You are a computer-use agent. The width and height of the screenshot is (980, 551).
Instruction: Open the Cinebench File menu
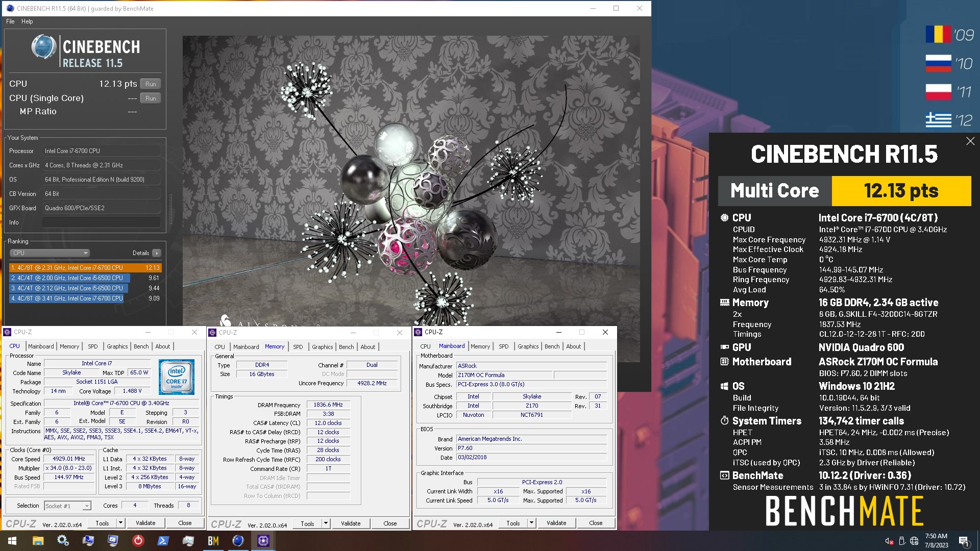10,21
